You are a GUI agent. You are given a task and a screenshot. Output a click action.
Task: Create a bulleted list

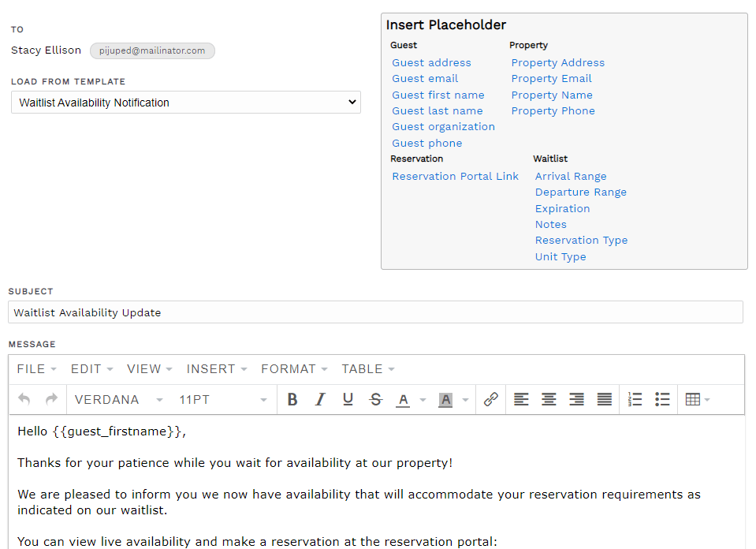coord(663,399)
